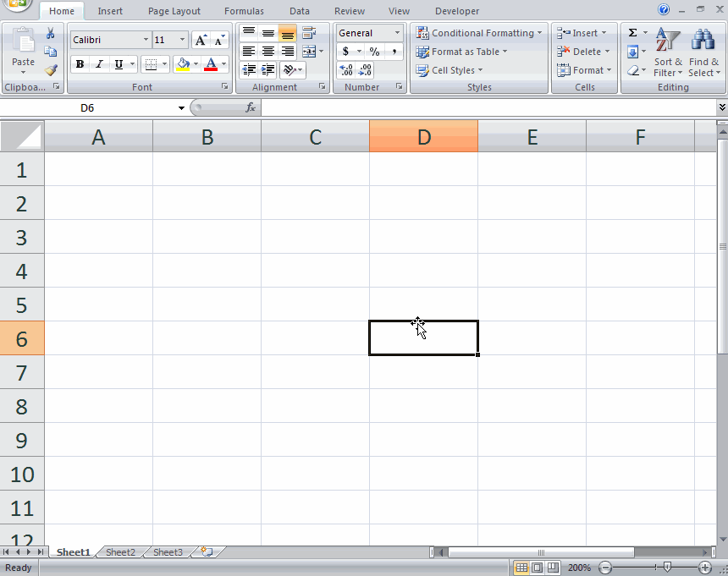Click the Insert Function fx icon
Viewport: 728px width, 576px height.
[251, 107]
